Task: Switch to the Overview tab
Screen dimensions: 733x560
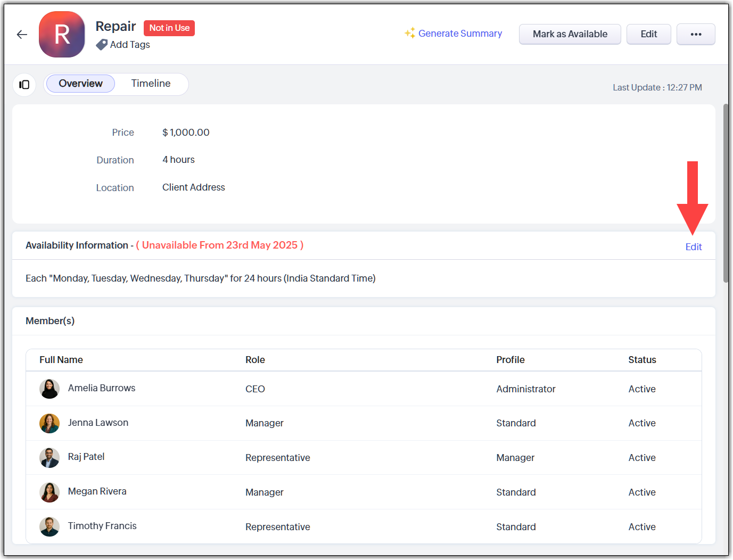Action: point(80,84)
